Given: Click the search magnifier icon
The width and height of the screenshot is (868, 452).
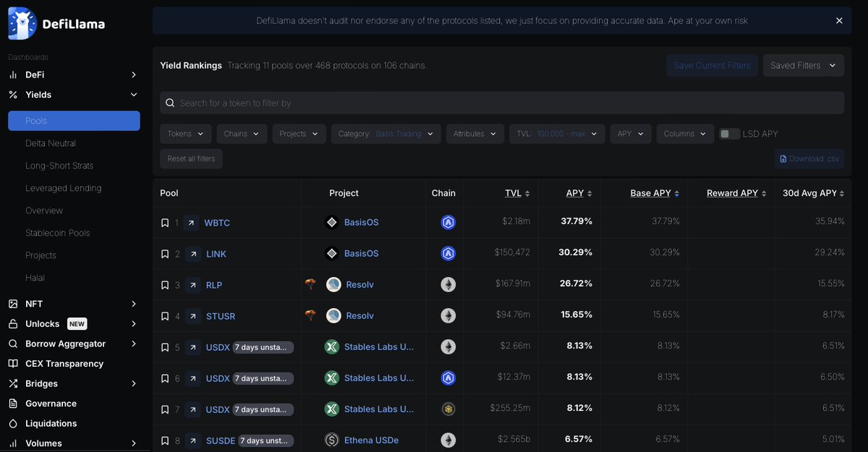Looking at the screenshot, I should pyautogui.click(x=170, y=103).
